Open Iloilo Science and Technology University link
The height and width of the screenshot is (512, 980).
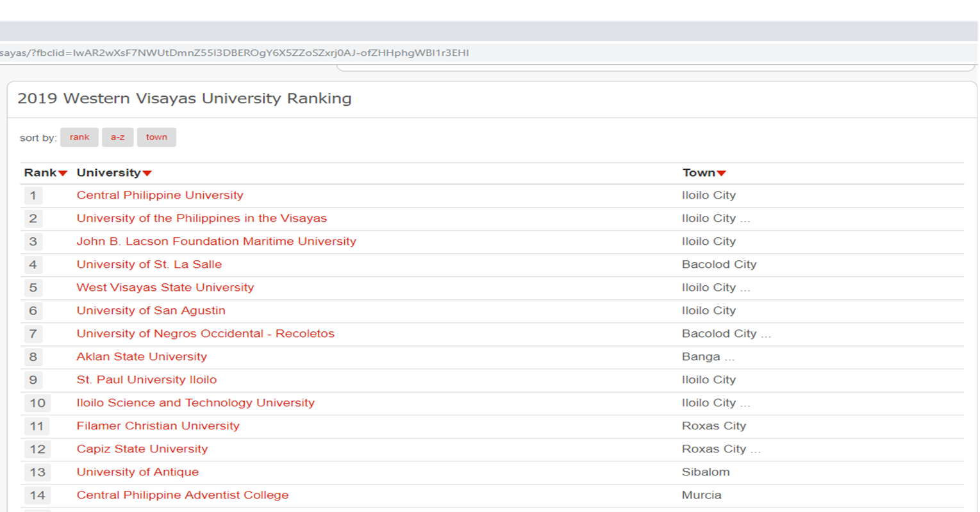pos(195,403)
